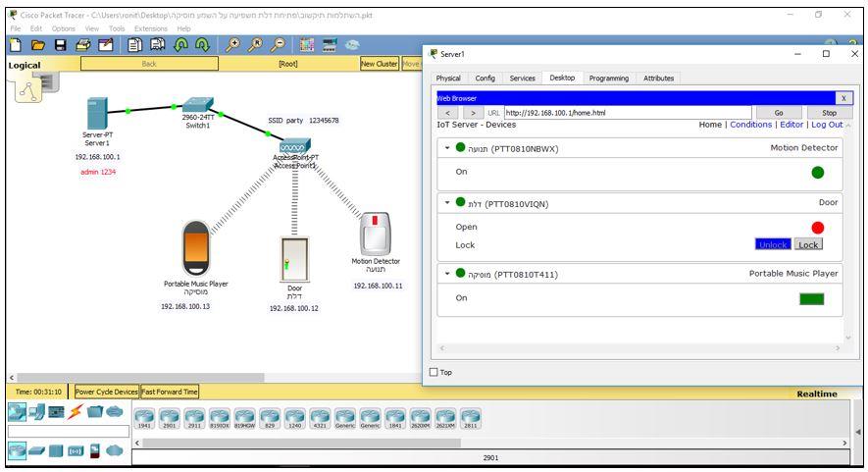Screen dimensions: 868x472
Task: Select the Connections lightning bolt icon
Action: click(x=76, y=411)
